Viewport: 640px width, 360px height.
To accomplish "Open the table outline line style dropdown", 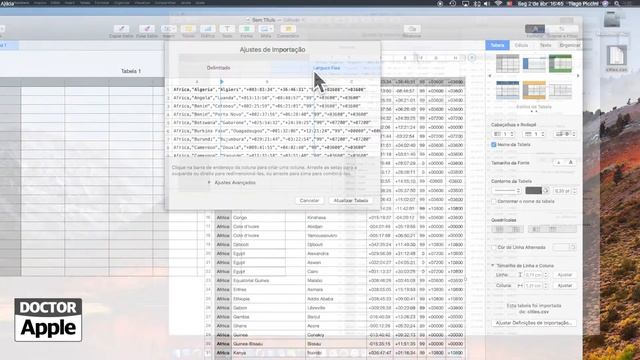I will click(x=506, y=191).
